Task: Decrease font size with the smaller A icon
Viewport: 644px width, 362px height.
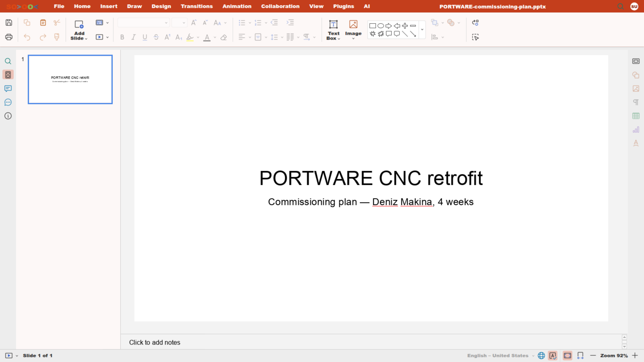Action: [x=205, y=23]
